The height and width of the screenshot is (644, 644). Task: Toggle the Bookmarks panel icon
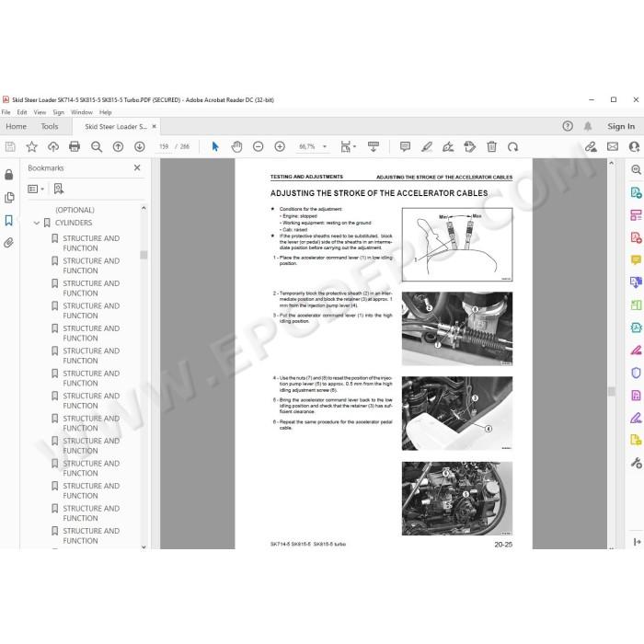coord(8,220)
